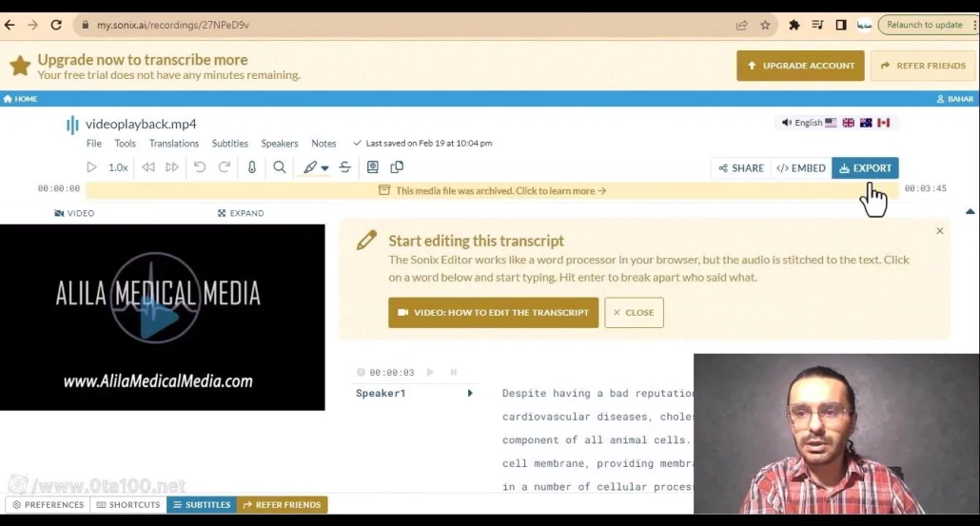Viewport: 980px width, 526px height.
Task: Toggle the Subtitles button in bottom bar
Action: [202, 505]
